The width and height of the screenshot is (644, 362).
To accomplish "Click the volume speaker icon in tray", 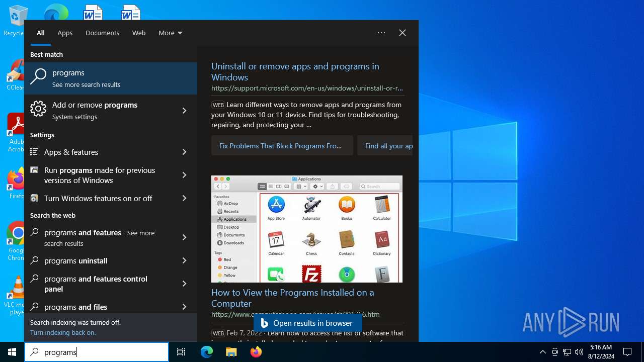I will coord(579,352).
